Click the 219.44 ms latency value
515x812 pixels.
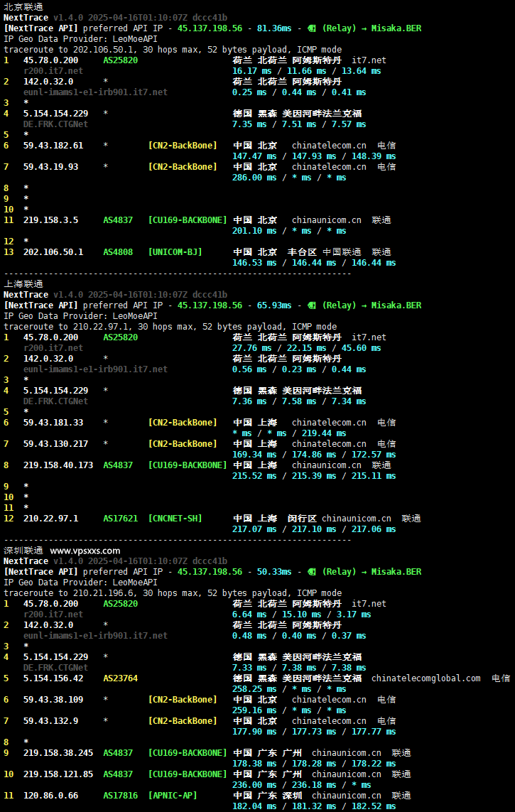[x=324, y=433]
